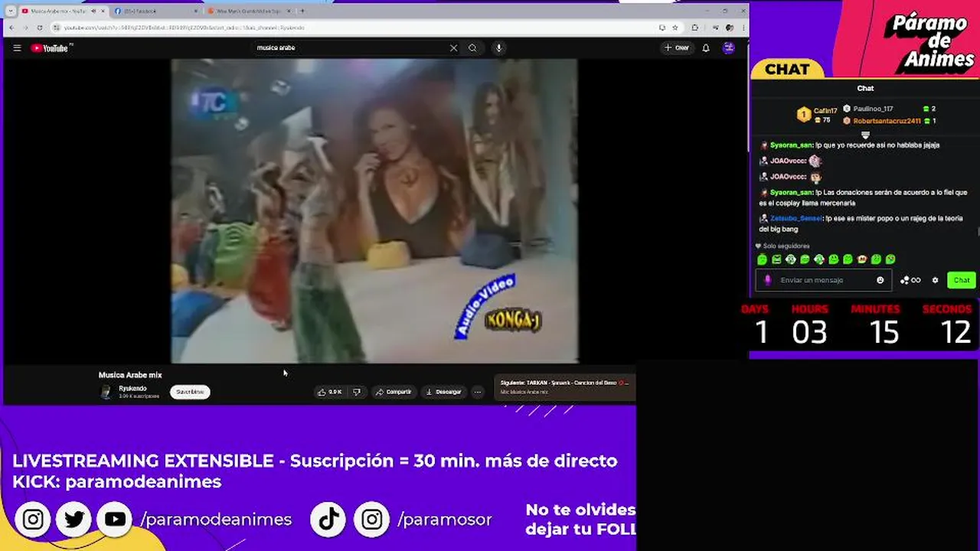Open the channel points infinity icon

click(910, 280)
